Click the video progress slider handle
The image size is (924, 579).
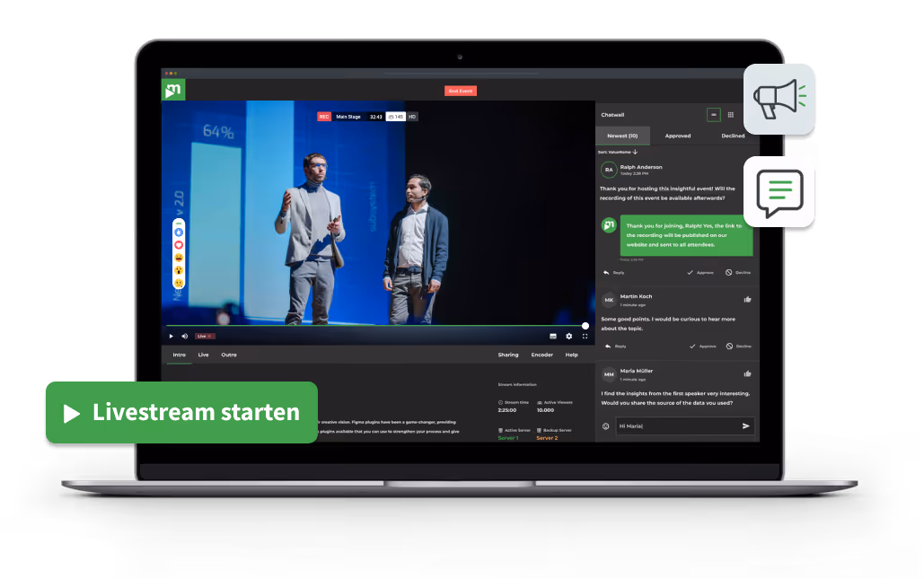(585, 326)
